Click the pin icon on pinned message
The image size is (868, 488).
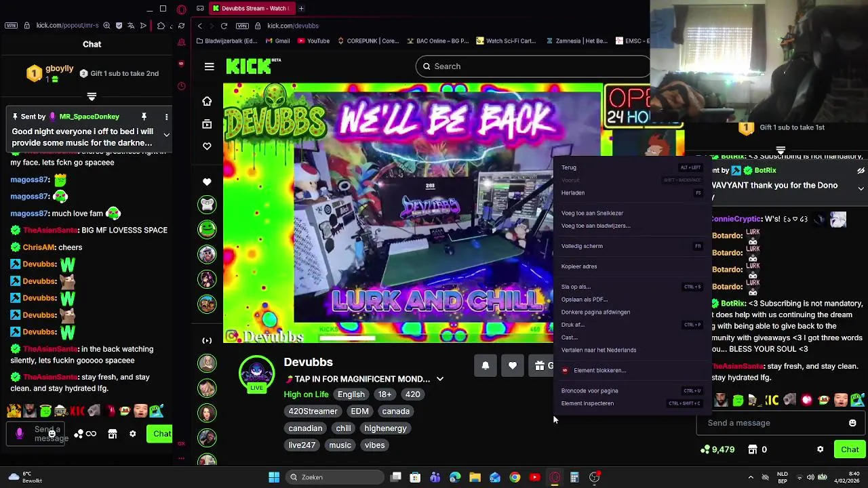144,117
